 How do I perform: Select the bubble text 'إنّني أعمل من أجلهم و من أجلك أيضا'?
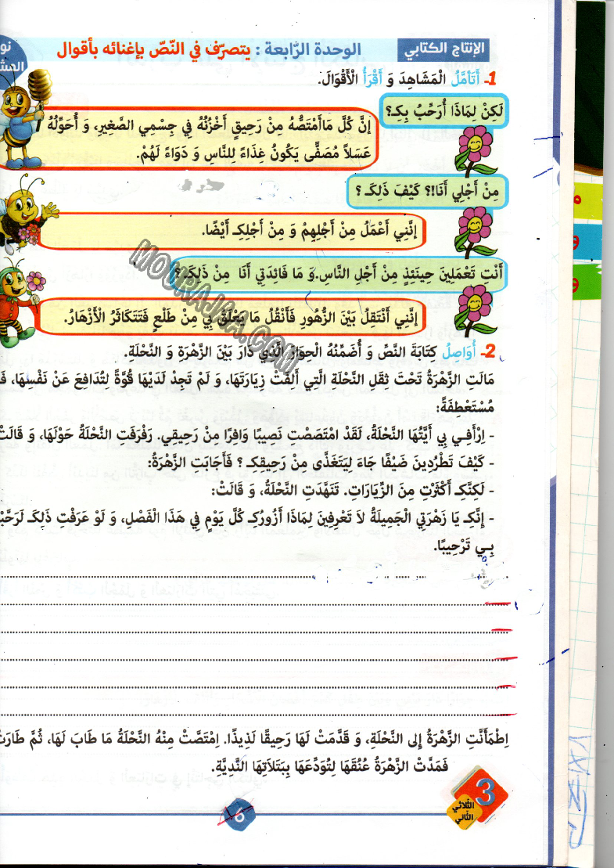click(x=309, y=229)
